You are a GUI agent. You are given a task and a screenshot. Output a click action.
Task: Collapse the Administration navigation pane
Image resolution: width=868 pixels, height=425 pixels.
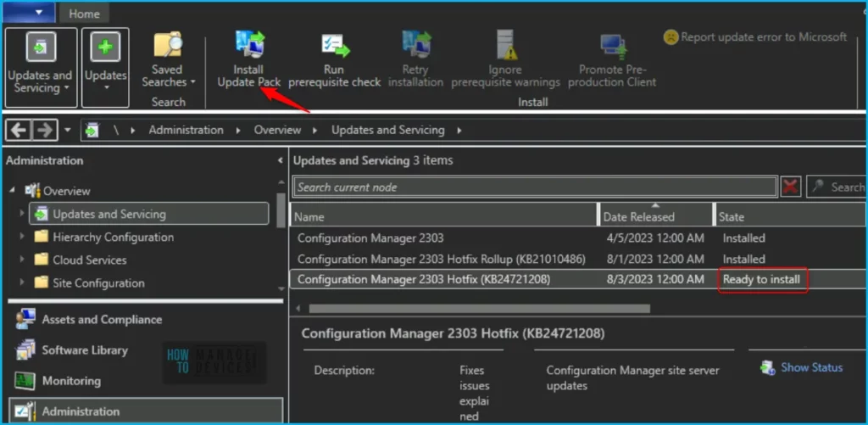280,160
